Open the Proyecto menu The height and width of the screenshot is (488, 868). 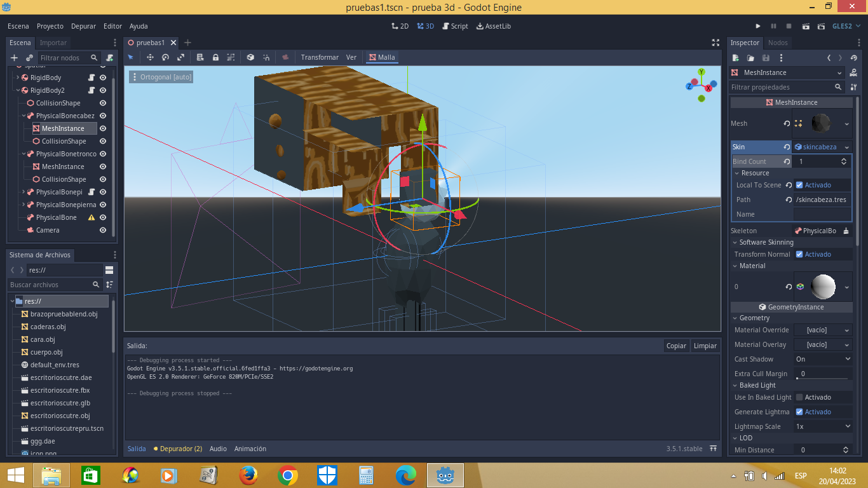tap(50, 26)
